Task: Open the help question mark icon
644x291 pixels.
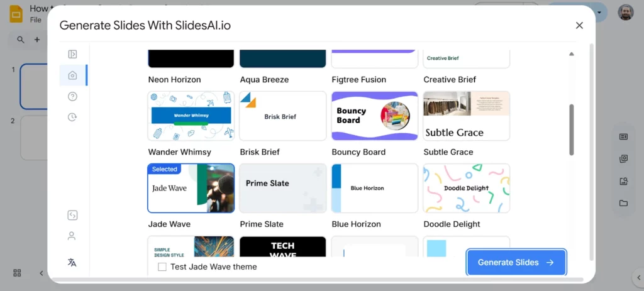Action: click(x=72, y=96)
